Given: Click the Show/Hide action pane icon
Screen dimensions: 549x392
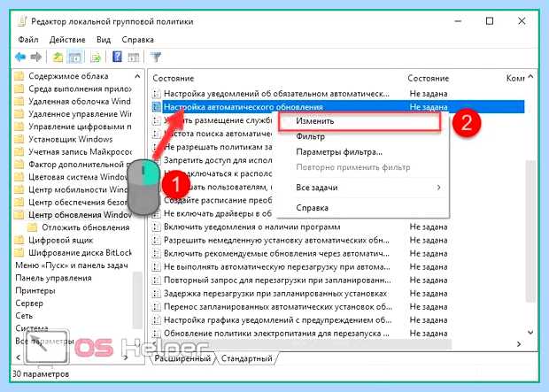Looking at the screenshot, I should [x=134, y=57].
